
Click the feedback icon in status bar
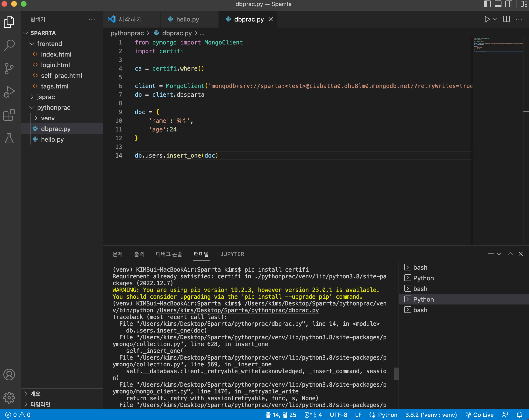point(505,415)
